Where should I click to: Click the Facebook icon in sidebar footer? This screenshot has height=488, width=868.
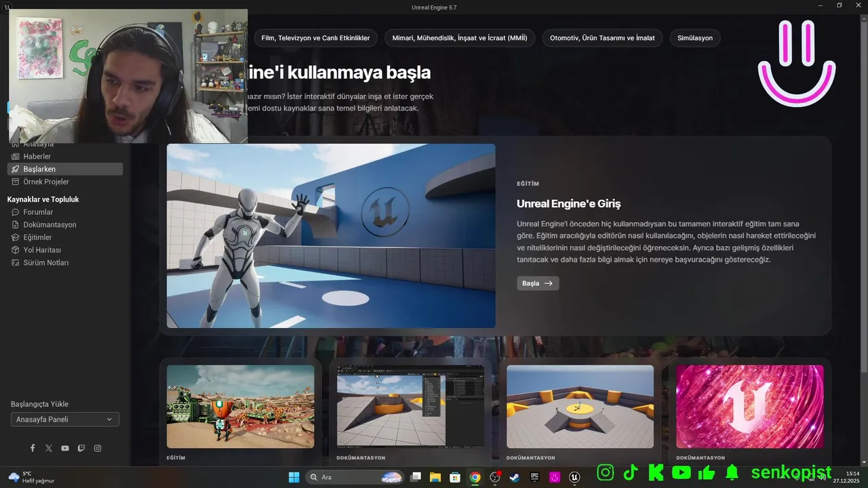coord(33,448)
